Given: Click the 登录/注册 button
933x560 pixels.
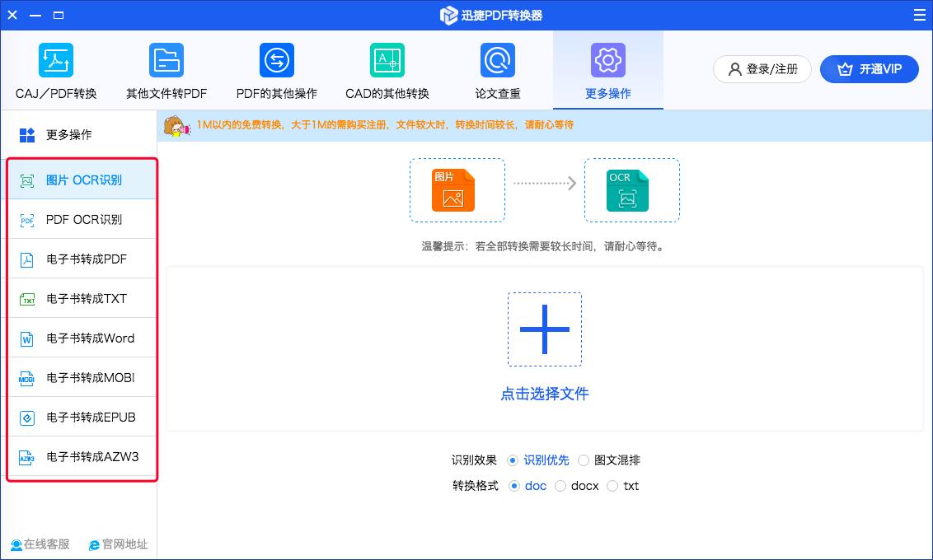Looking at the screenshot, I should (762, 69).
